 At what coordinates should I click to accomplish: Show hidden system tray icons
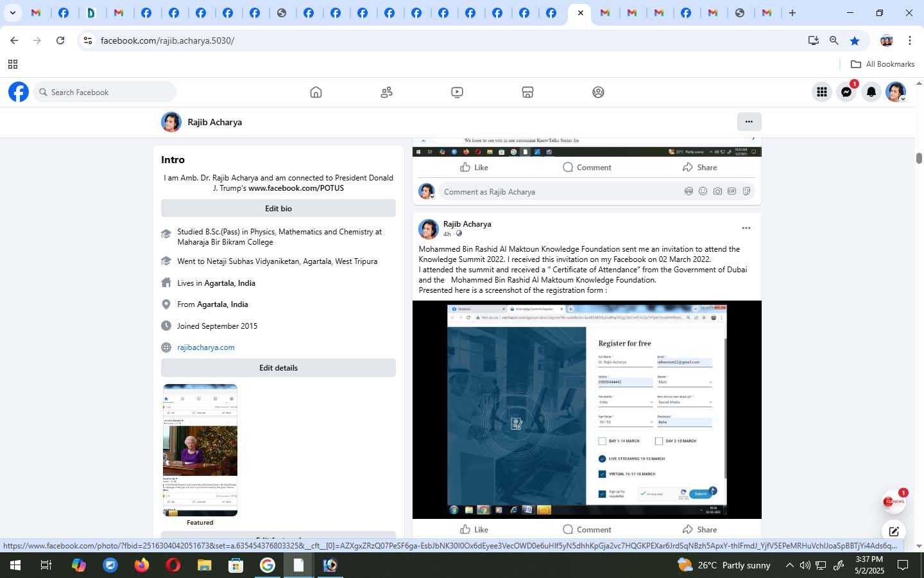pos(789,565)
